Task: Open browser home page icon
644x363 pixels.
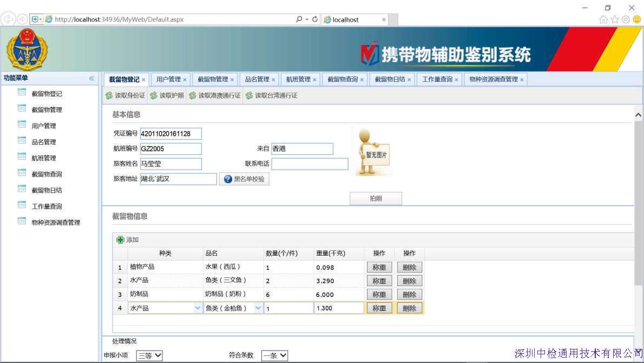Action: click(603, 20)
